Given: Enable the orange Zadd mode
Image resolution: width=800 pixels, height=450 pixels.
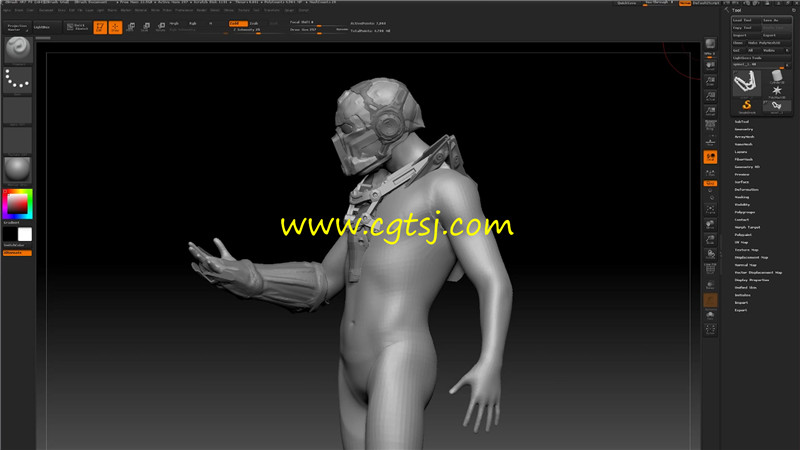Looking at the screenshot, I should click(238, 23).
